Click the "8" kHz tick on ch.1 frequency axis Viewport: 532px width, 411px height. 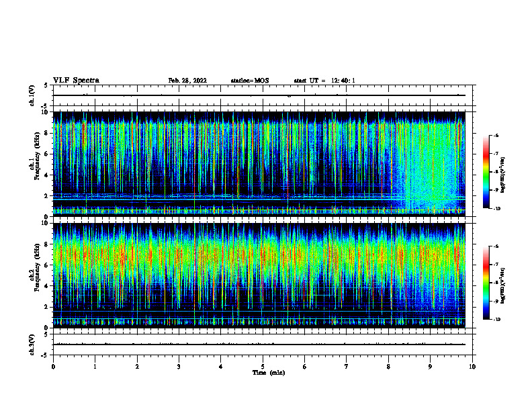coord(47,133)
